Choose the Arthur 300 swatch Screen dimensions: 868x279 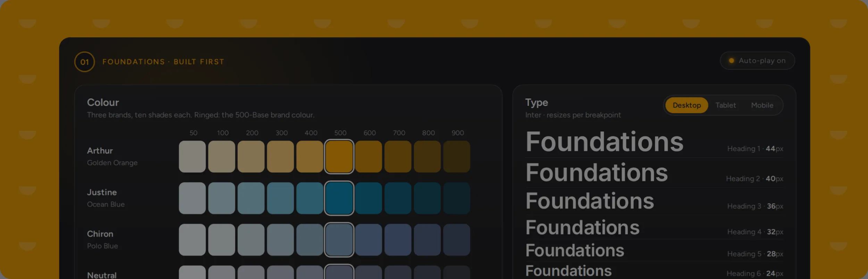(x=281, y=157)
